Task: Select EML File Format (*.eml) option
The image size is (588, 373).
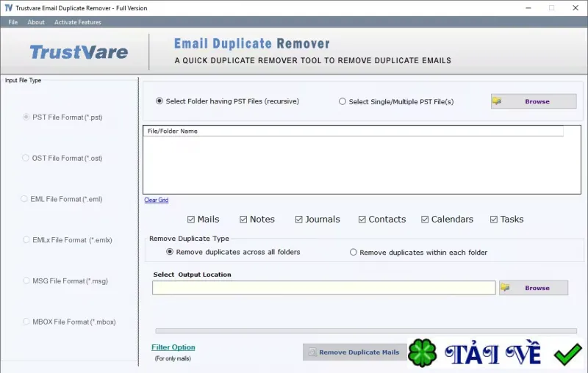Action: coord(62,199)
